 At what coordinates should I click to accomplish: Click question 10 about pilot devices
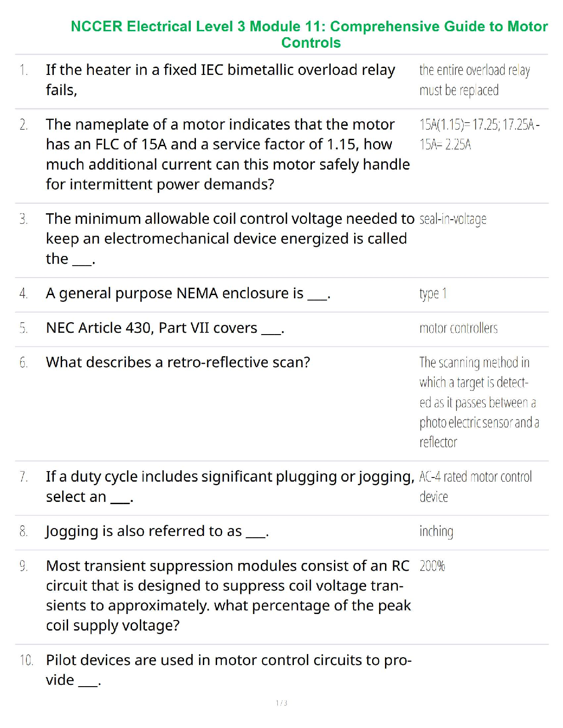coord(229,670)
